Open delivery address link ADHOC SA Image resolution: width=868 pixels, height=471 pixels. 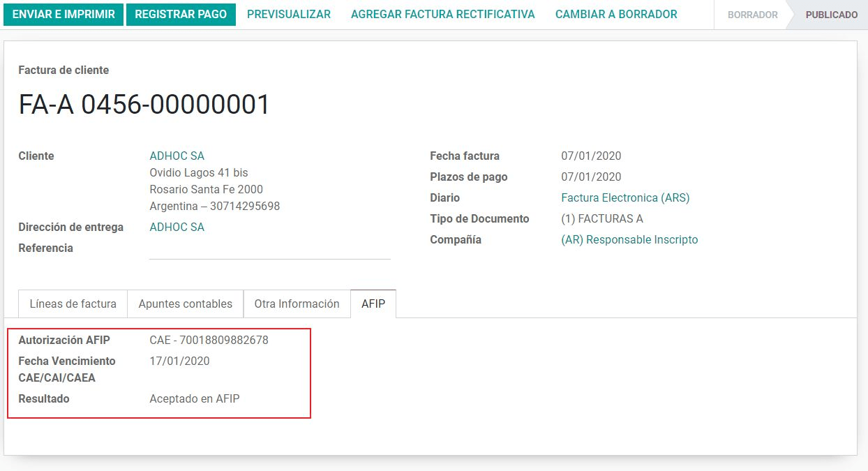pyautogui.click(x=177, y=227)
